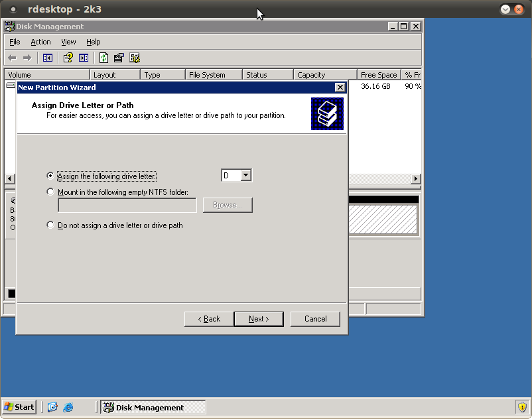Click the 36.16 GB free space cell
The image size is (532, 419).
coord(375,86)
